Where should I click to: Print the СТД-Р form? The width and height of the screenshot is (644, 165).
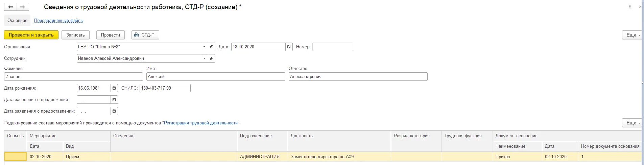point(145,35)
